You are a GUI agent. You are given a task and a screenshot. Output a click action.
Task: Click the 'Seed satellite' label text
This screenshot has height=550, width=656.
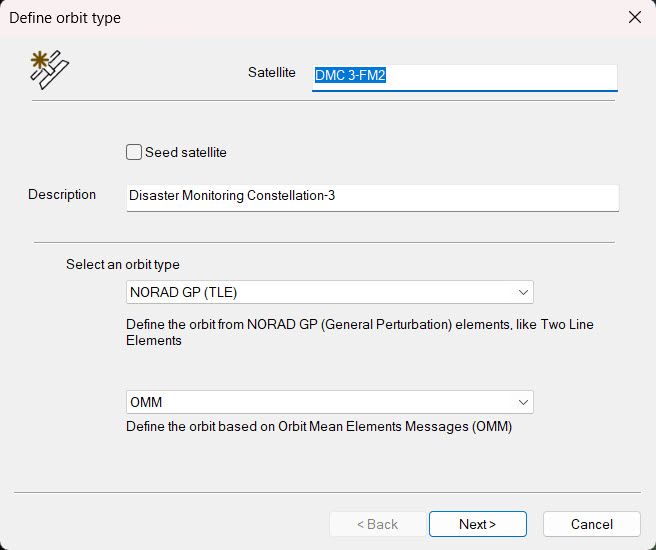(x=186, y=152)
